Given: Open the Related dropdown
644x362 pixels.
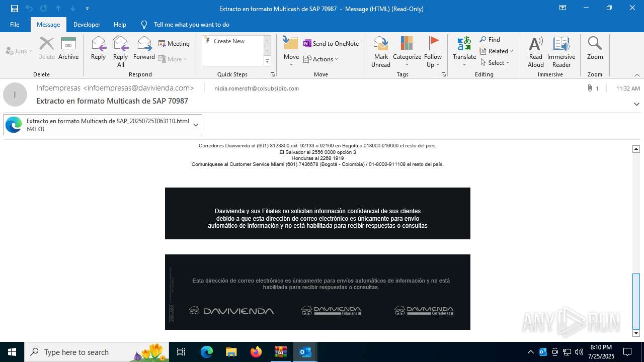Looking at the screenshot, I should 497,51.
